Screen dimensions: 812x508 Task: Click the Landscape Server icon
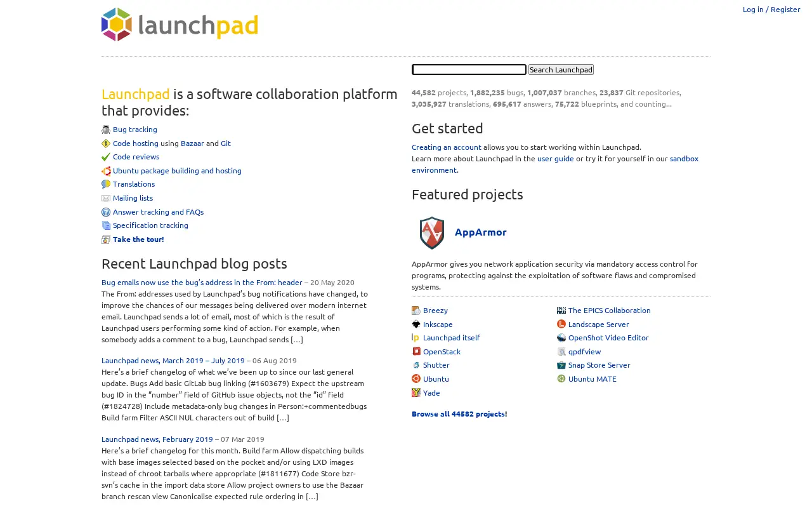(x=561, y=324)
